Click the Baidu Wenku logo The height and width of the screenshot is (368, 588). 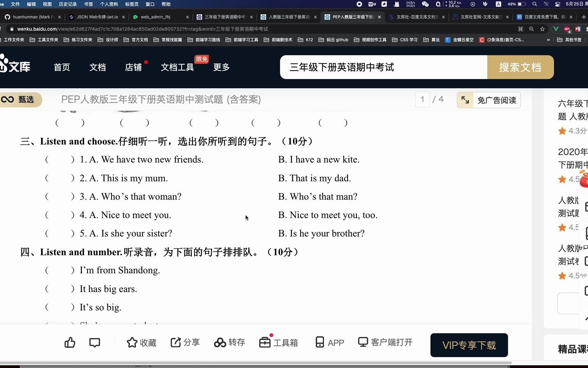[x=15, y=63]
